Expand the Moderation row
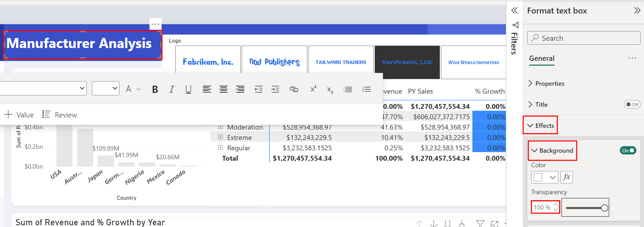The height and width of the screenshot is (227, 644). [220, 127]
